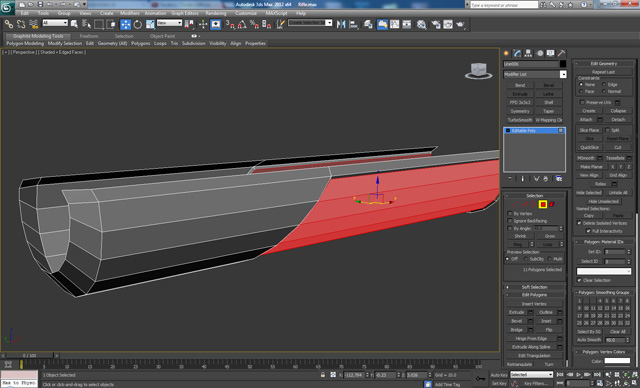Toggle the Clear Selection checkbox
Viewport: 640px width, 388px height.
pos(579,280)
